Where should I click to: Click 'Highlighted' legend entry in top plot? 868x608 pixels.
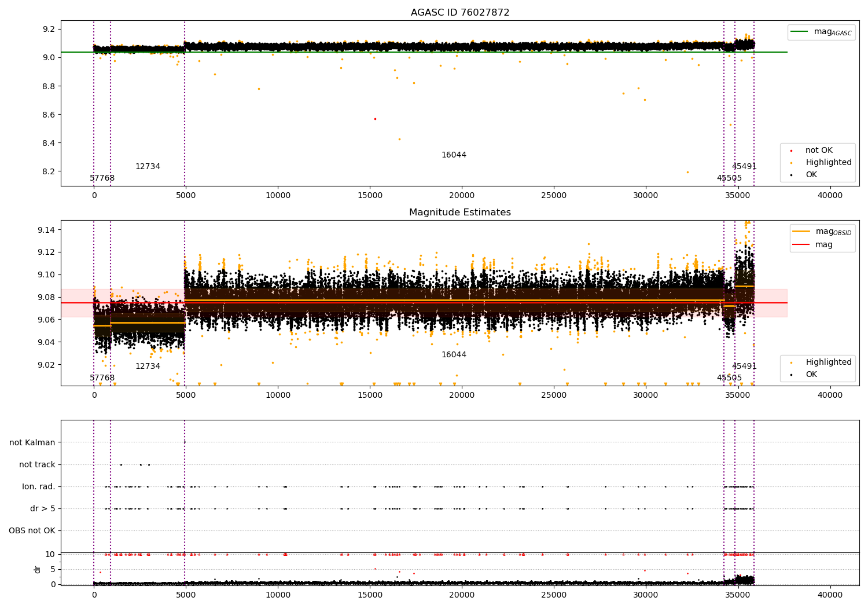coord(829,163)
